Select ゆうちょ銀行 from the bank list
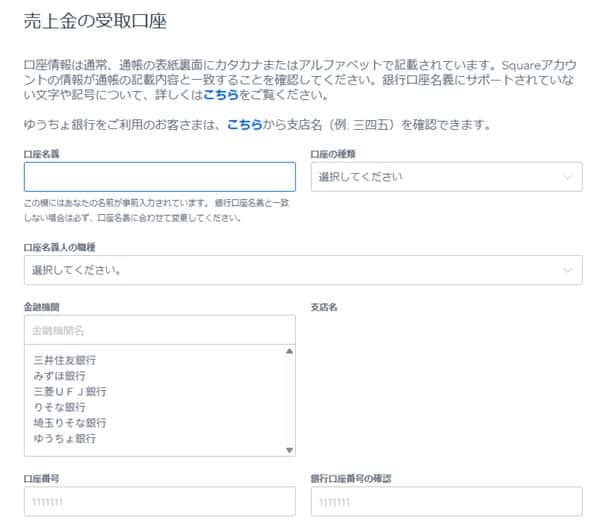600x526 pixels. 65,438
